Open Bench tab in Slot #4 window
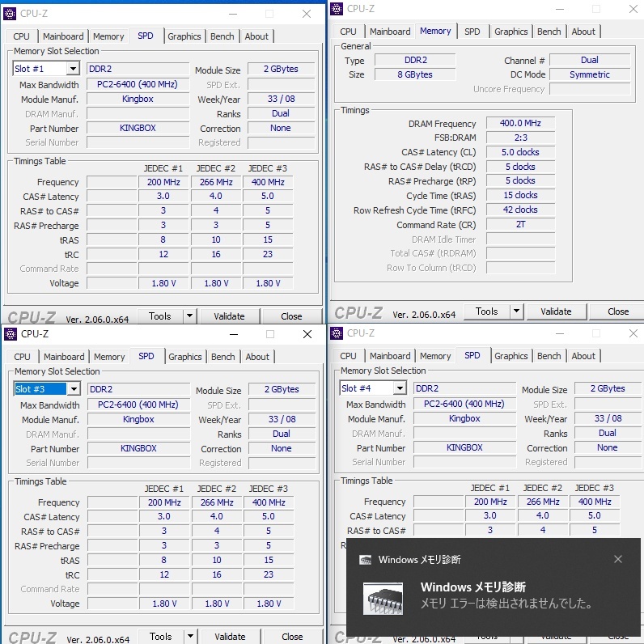This screenshot has height=644, width=644. click(x=549, y=356)
